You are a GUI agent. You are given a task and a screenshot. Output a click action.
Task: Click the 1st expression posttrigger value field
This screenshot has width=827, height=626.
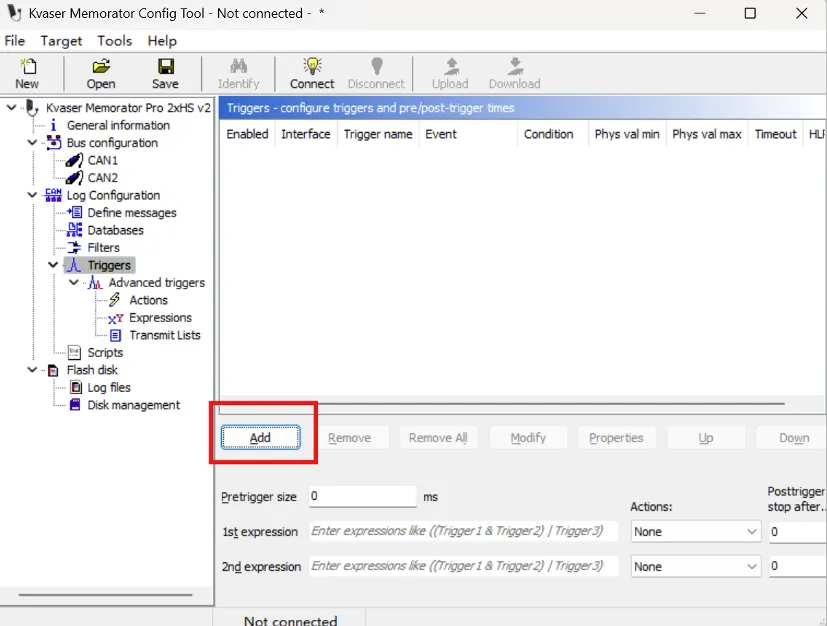798,532
